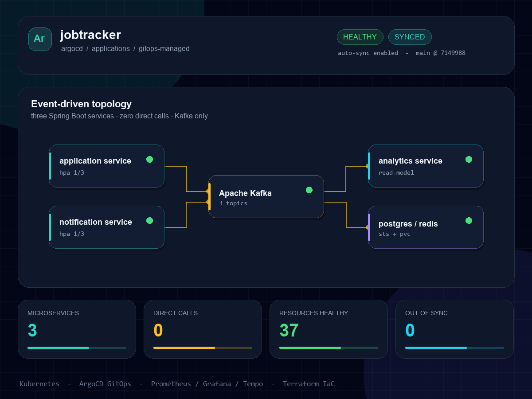Click the MICROSERVICES label
Viewport: 532px width, 399px height.
point(53,313)
